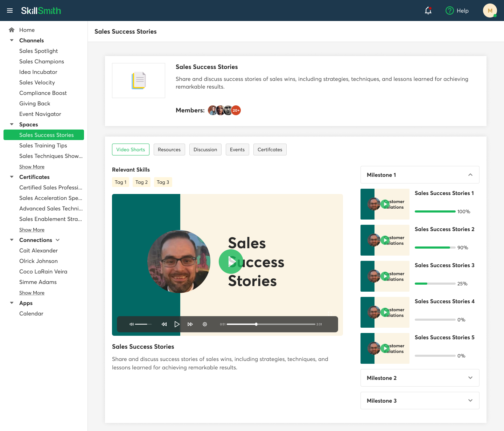Viewport: 504px width, 431px height.
Task: Collapse the Connections tree triangle
Action: [x=12, y=240]
